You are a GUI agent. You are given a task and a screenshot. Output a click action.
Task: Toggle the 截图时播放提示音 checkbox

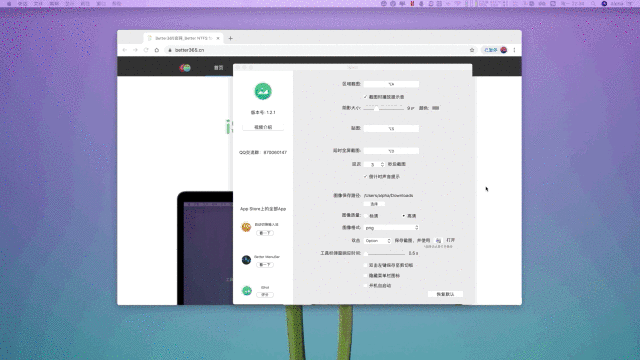click(x=366, y=97)
